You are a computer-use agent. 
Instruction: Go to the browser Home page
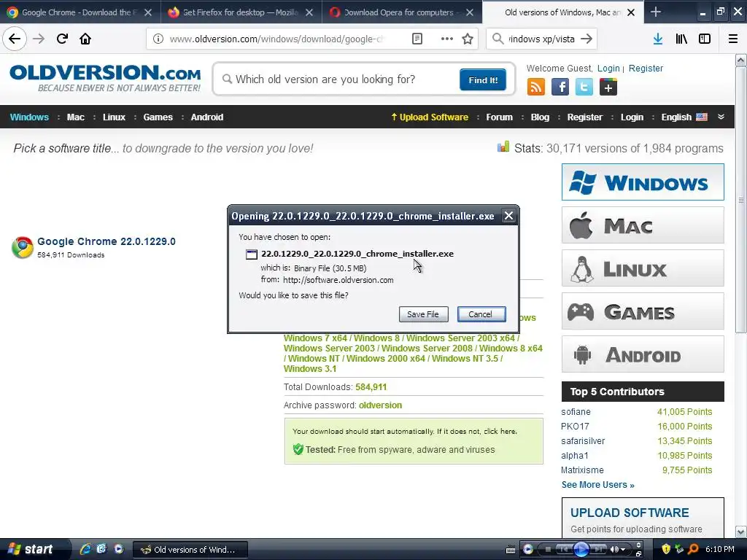[x=85, y=39]
